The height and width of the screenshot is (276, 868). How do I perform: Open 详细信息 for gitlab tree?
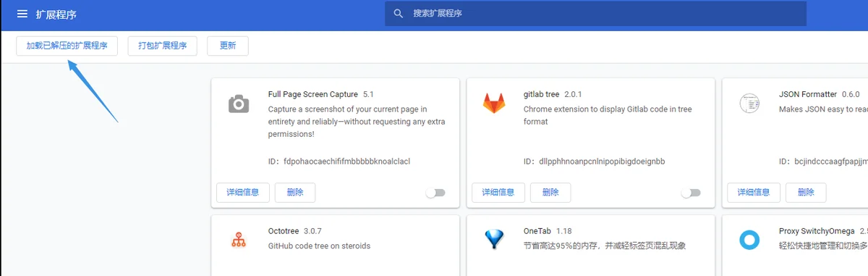click(498, 192)
